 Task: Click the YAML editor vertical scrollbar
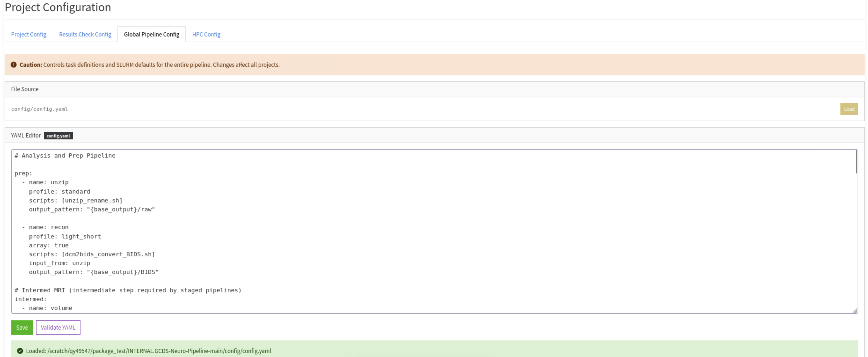[856, 162]
